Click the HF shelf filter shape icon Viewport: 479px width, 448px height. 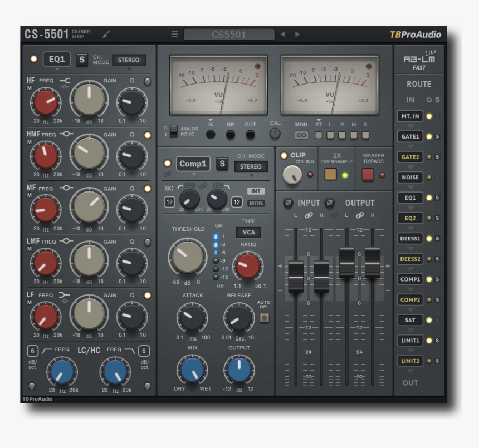[x=65, y=81]
